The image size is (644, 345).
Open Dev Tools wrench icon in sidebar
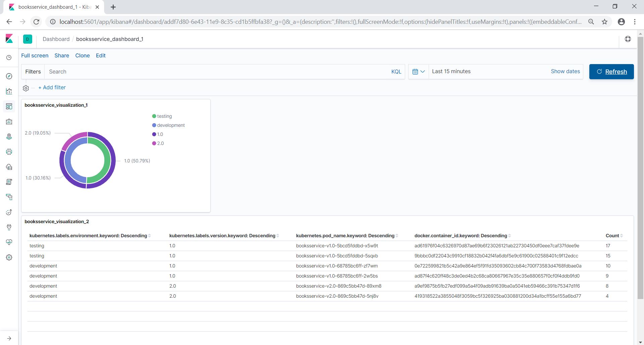(x=9, y=227)
